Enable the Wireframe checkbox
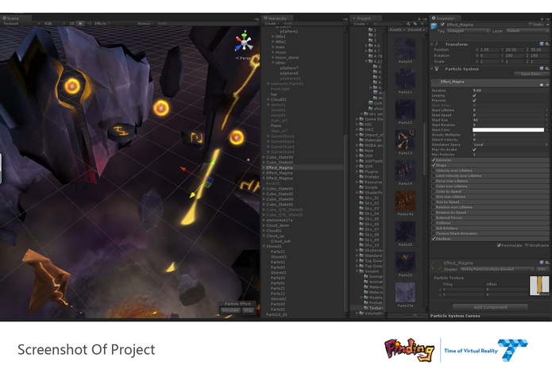This screenshot has height=392, width=552. 527,245
